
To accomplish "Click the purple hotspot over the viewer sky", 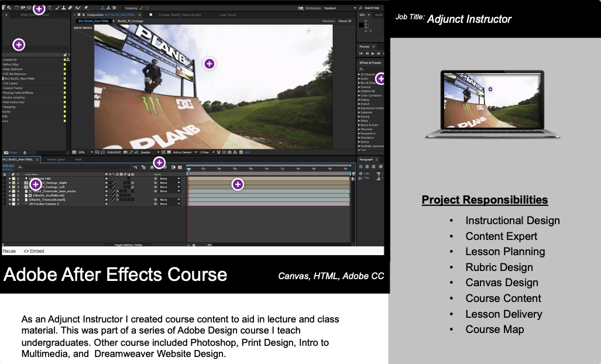I will coord(210,64).
